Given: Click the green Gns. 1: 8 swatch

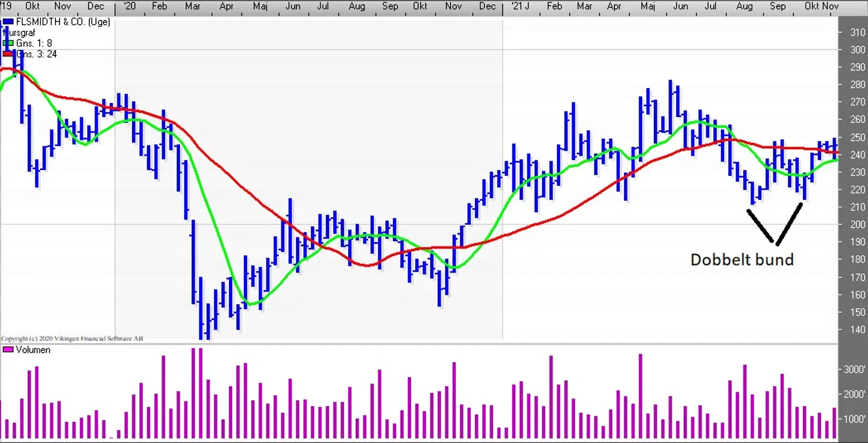Looking at the screenshot, I should (x=8, y=43).
